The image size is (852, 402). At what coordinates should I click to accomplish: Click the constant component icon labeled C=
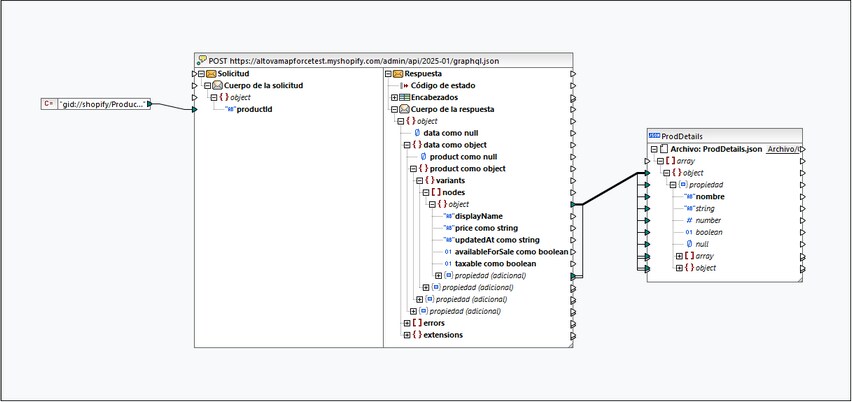[x=48, y=104]
